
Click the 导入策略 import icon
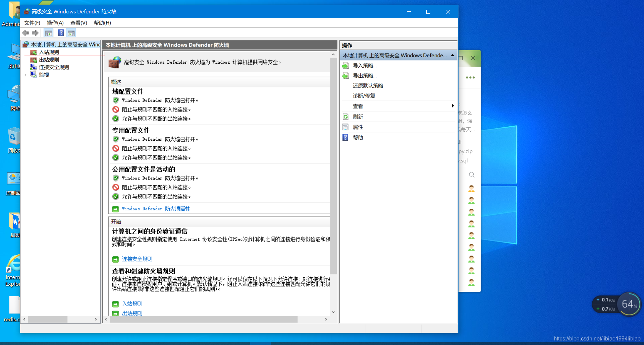tap(345, 66)
